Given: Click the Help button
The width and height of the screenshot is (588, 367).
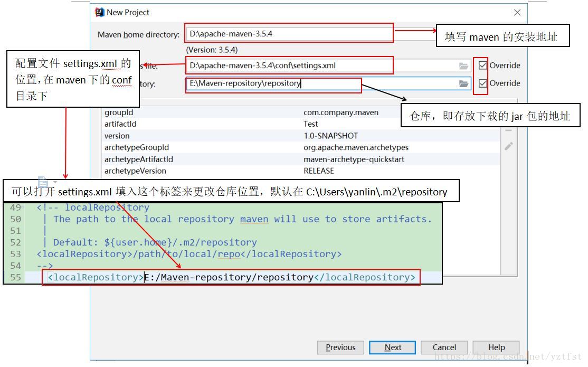Looking at the screenshot, I should [497, 347].
